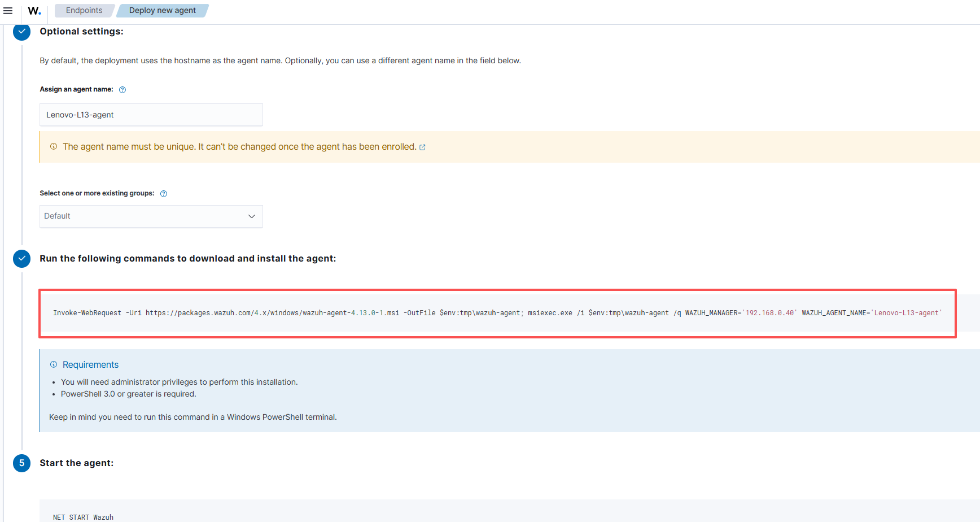This screenshot has width=980, height=522.
Task: Click 'Select one or more existing groups' label
Action: click(x=97, y=193)
